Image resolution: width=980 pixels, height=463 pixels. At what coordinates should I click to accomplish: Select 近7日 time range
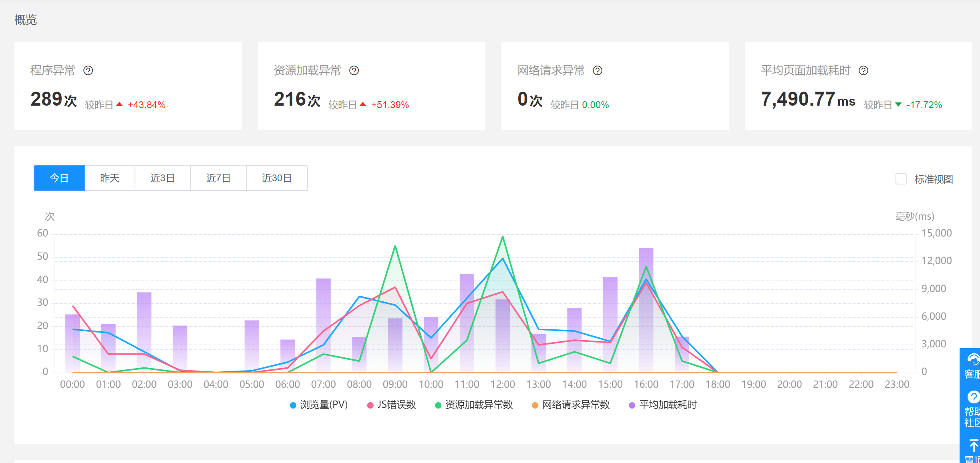coord(218,178)
